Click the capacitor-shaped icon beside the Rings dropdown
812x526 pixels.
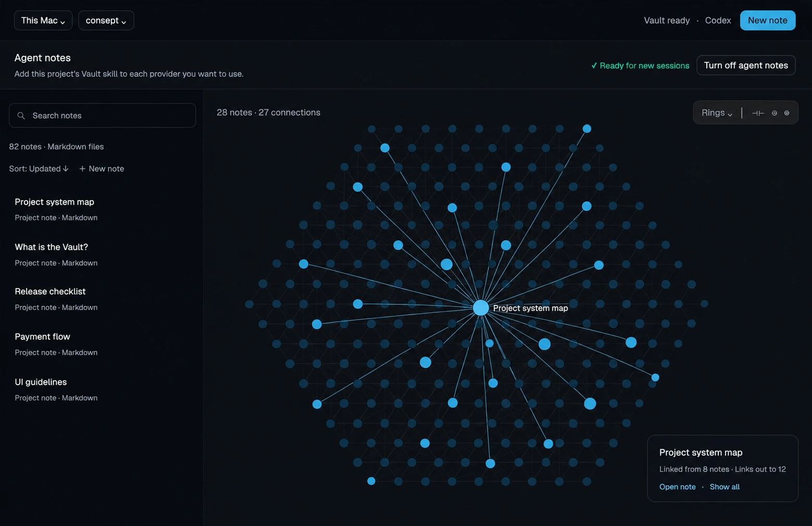click(758, 113)
